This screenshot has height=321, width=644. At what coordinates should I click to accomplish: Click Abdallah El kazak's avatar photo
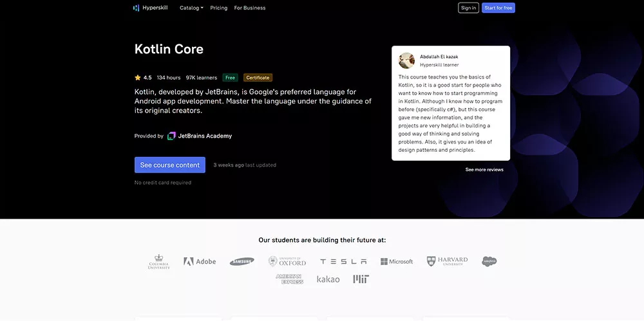[406, 60]
